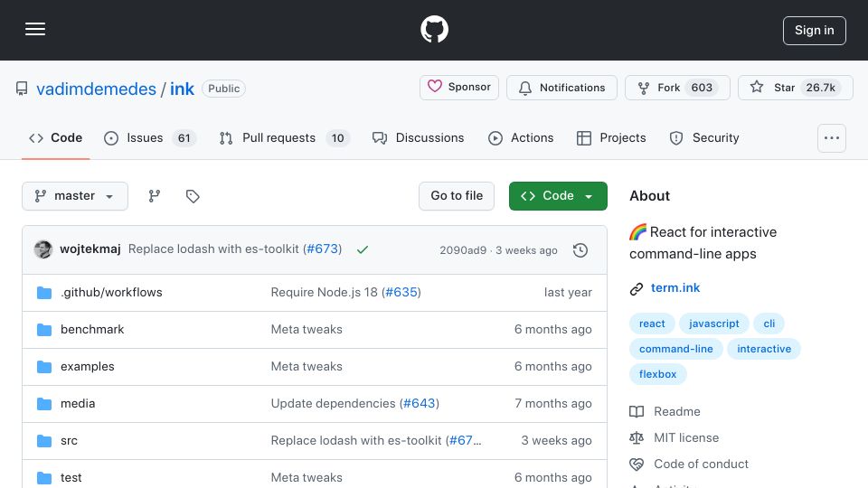Expand more tabs with three-dot menu
Image resolution: width=868 pixels, height=488 pixels.
coord(832,138)
